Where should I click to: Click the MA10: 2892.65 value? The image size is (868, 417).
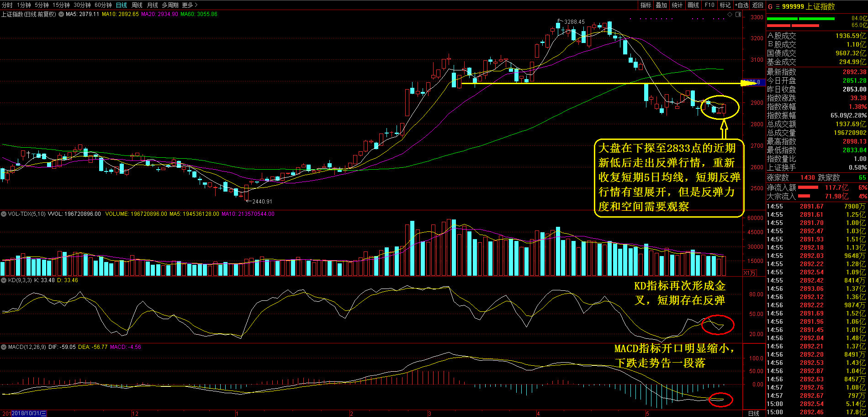pyautogui.click(x=120, y=14)
